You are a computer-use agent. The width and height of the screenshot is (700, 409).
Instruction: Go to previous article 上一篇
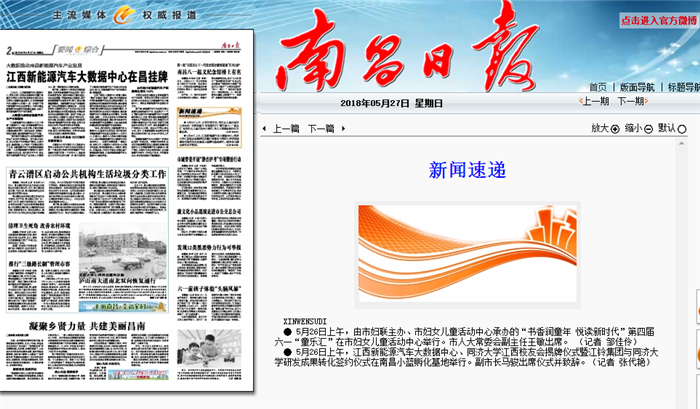(x=286, y=129)
